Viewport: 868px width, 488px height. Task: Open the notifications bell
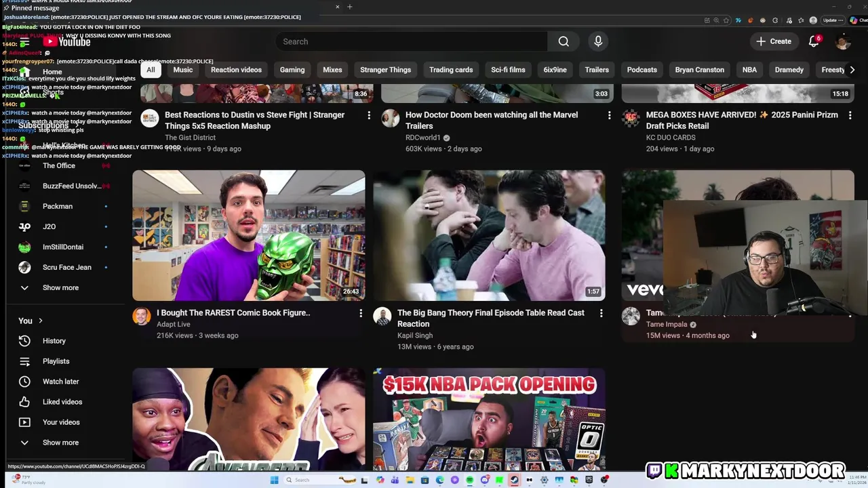tap(814, 41)
